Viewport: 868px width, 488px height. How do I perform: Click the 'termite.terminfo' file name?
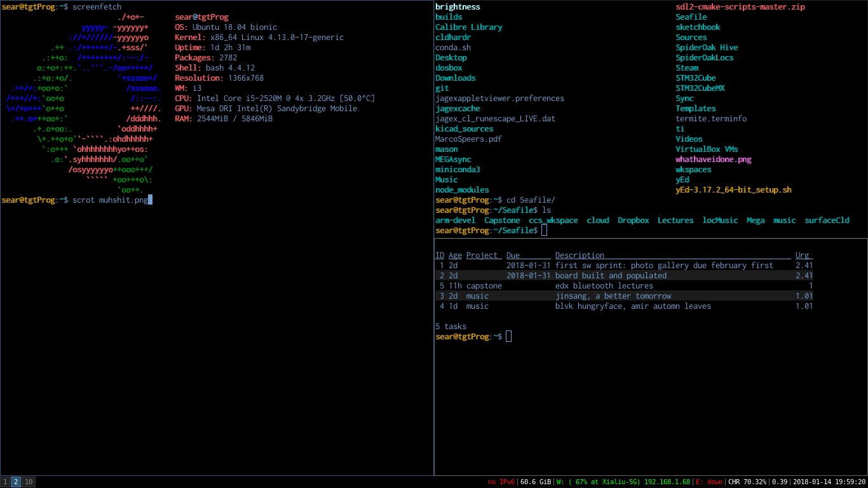click(711, 119)
